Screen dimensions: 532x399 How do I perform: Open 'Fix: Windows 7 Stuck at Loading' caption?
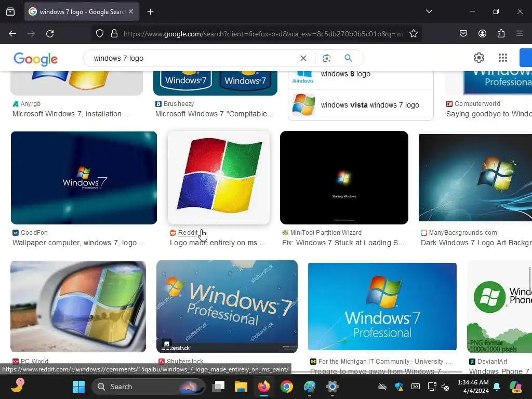click(x=343, y=243)
